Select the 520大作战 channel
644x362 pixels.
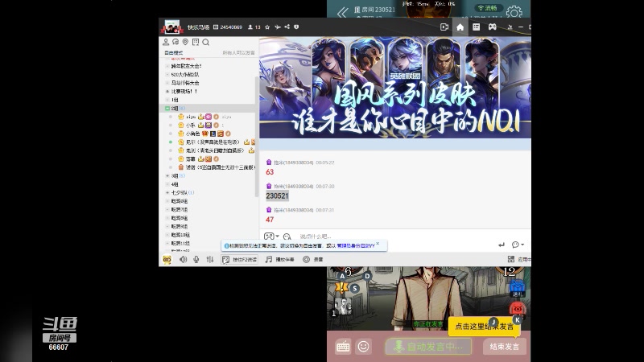click(185, 74)
